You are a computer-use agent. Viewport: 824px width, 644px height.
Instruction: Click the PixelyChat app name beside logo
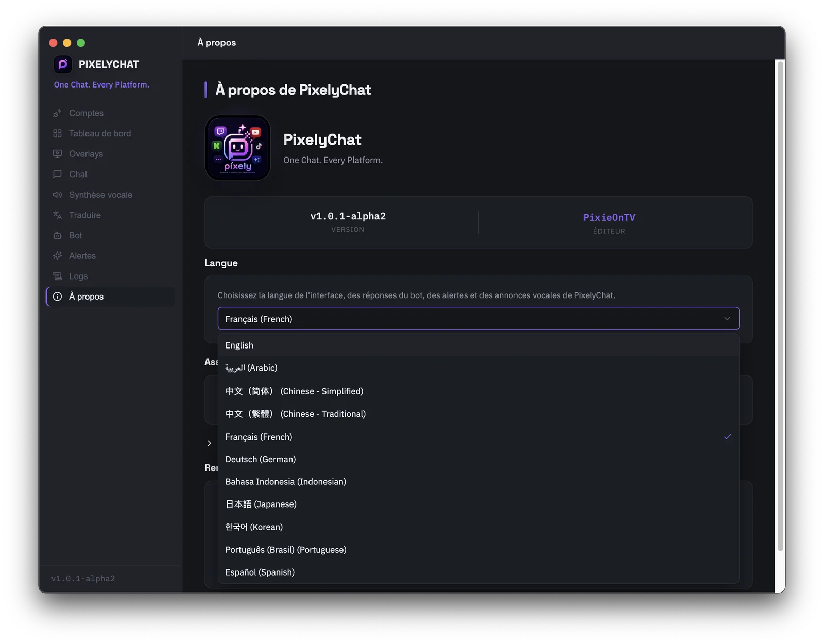click(x=322, y=140)
